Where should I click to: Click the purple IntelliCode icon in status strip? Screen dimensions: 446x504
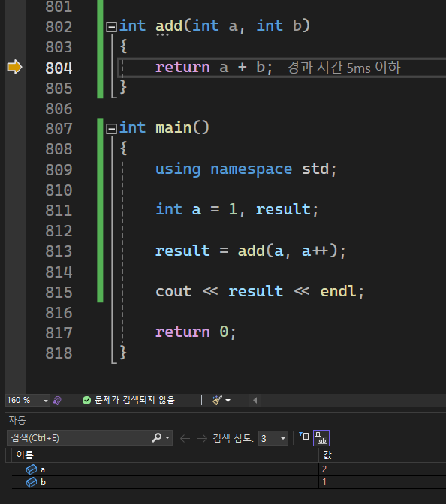pos(57,400)
